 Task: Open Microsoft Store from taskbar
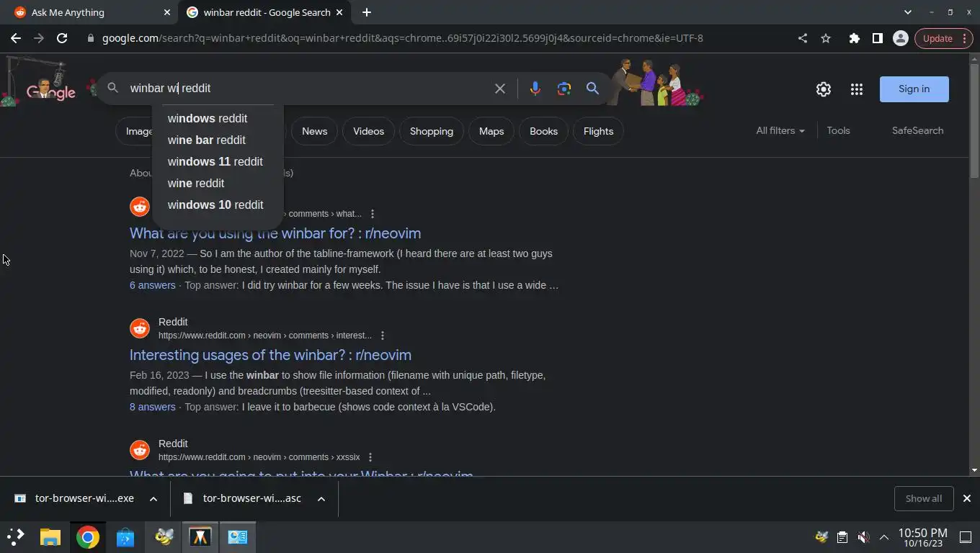tap(125, 537)
